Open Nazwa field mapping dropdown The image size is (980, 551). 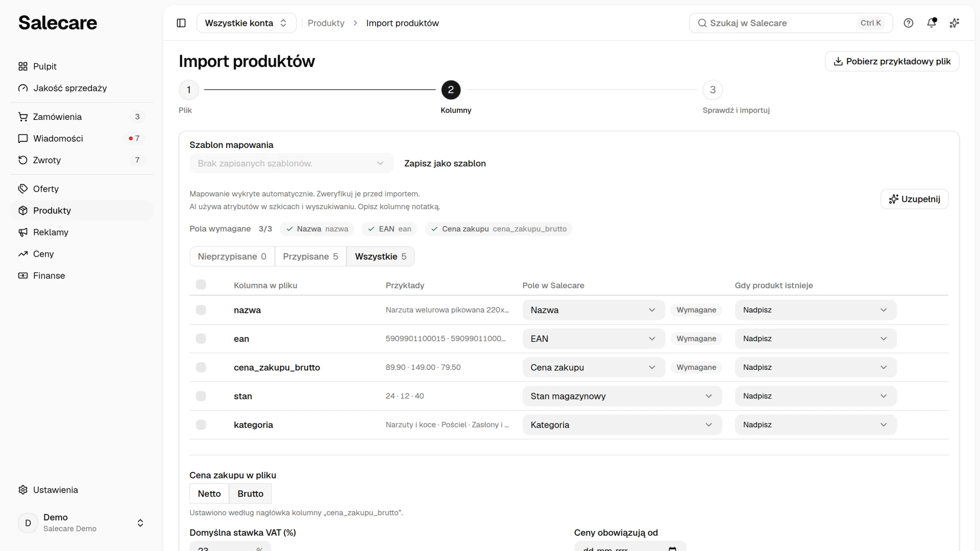click(594, 310)
